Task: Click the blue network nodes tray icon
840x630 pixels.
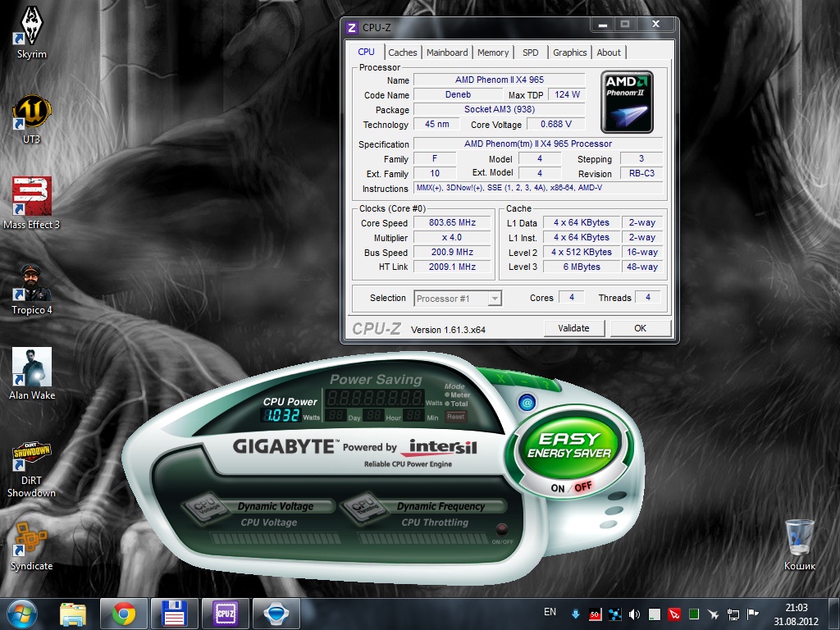Action: click(x=615, y=614)
